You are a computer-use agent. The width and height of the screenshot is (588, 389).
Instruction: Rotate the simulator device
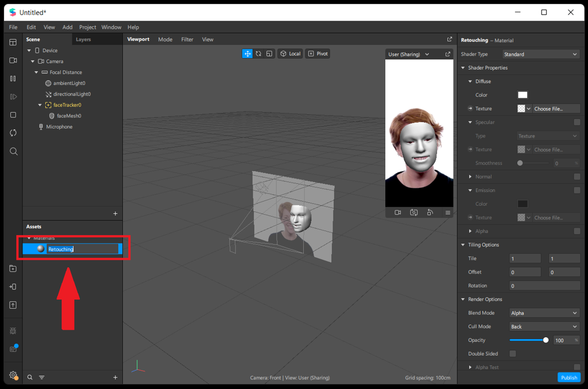click(x=430, y=213)
